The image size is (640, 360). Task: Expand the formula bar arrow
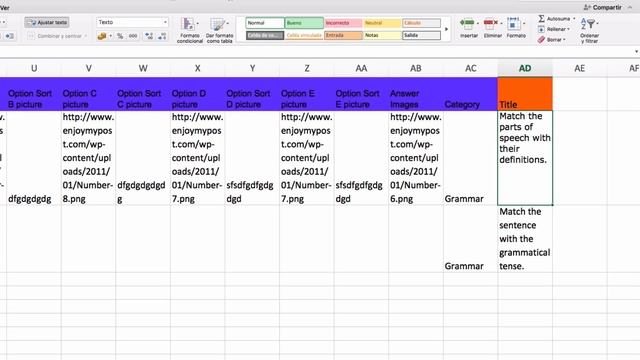tap(636, 52)
